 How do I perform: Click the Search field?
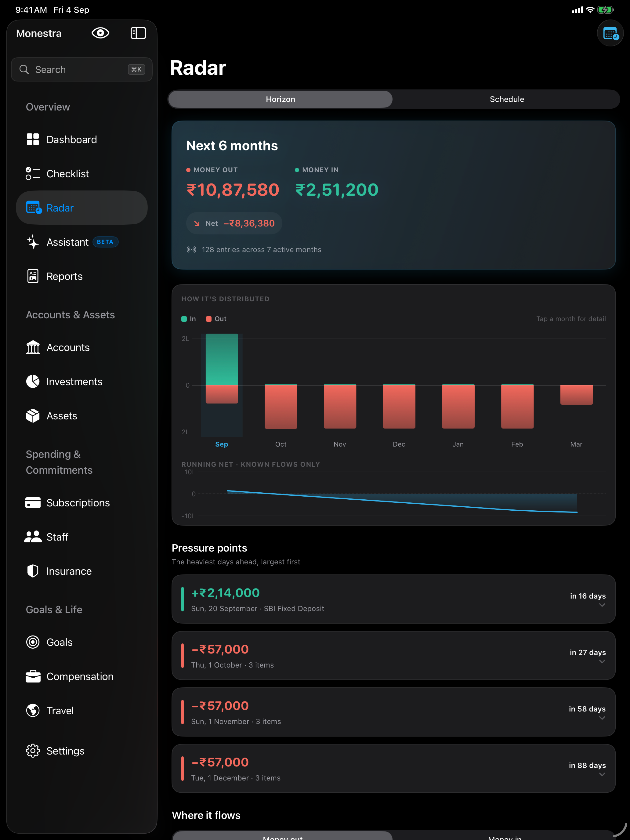coord(81,70)
